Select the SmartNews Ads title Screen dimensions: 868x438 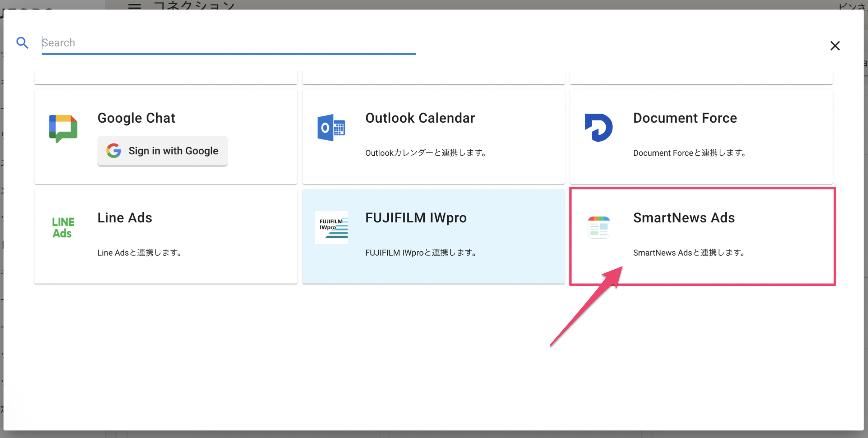[x=684, y=218]
